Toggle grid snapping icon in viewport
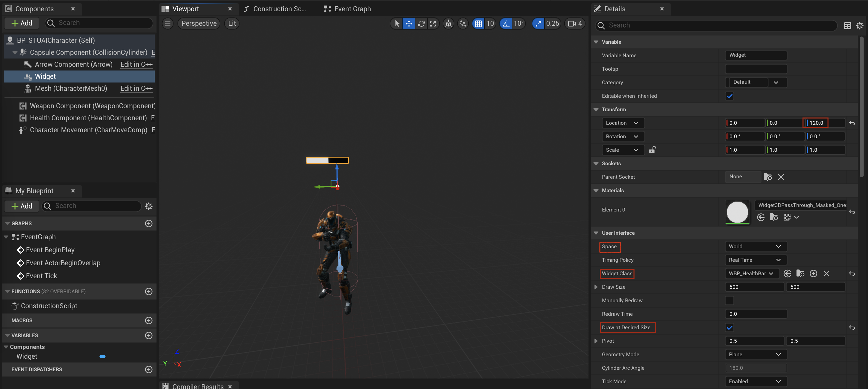This screenshot has width=868, height=389. 478,23
